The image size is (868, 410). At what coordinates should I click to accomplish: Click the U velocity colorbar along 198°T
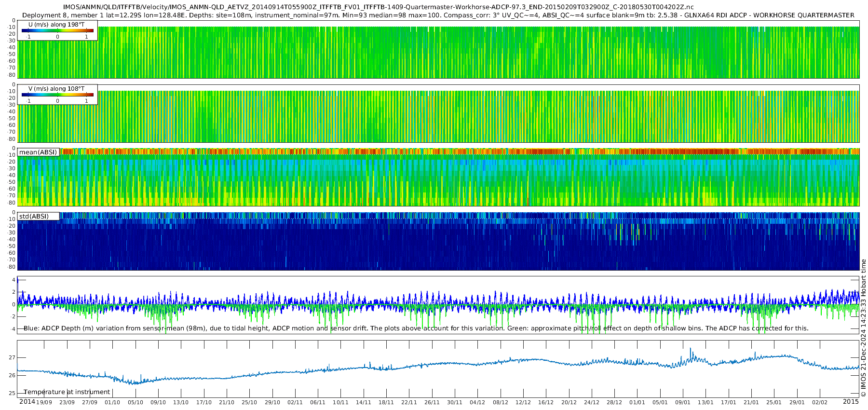pos(57,30)
